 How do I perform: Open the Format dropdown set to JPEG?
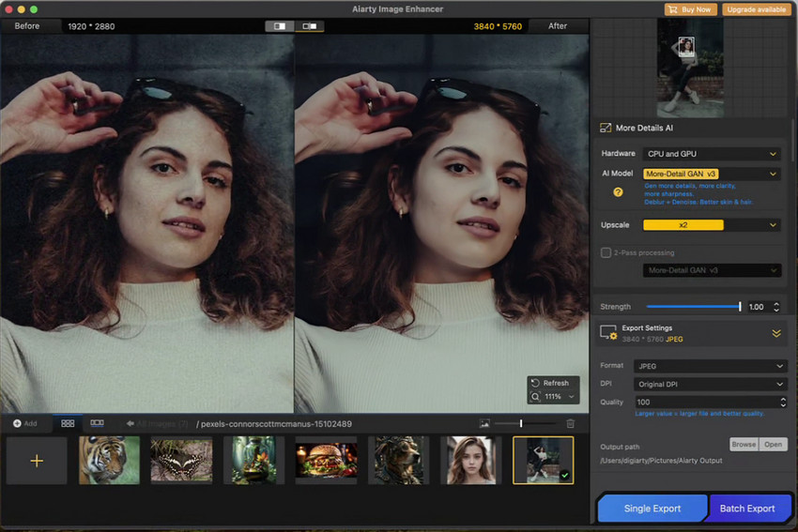(710, 366)
